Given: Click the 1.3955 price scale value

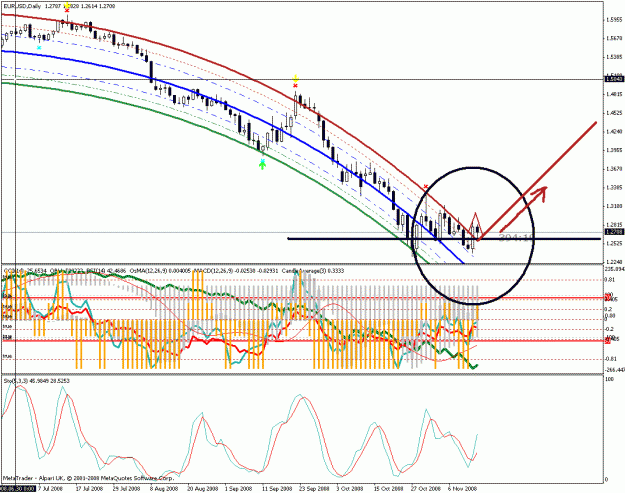Looking at the screenshot, I should [x=614, y=150].
